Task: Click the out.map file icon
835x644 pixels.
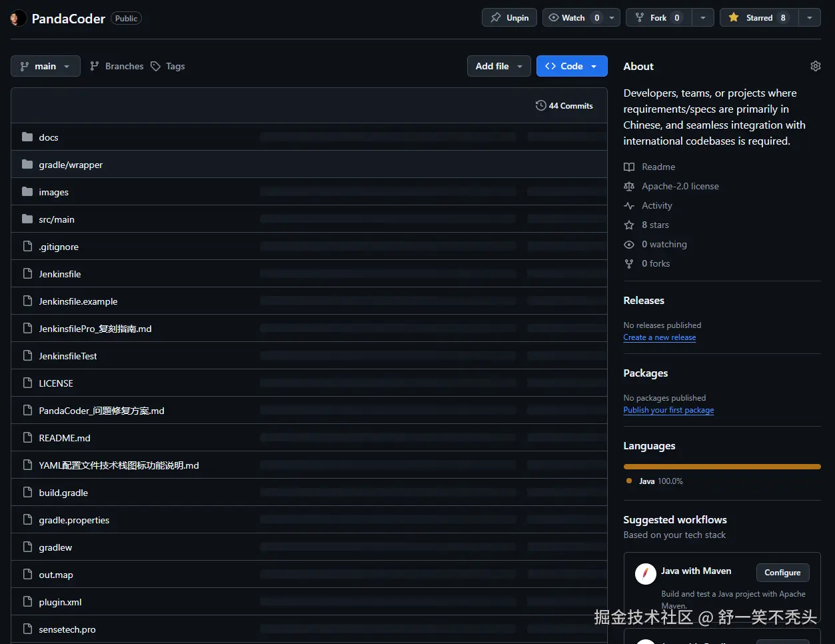Action: [27, 575]
